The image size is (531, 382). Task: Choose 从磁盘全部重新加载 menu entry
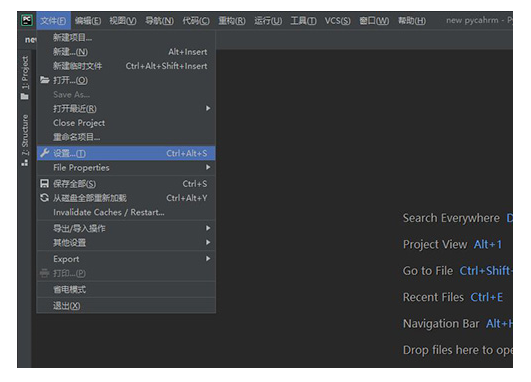click(x=126, y=198)
